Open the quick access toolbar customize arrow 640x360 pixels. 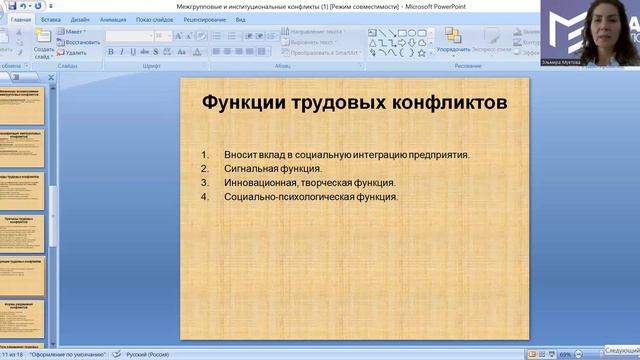pos(51,7)
